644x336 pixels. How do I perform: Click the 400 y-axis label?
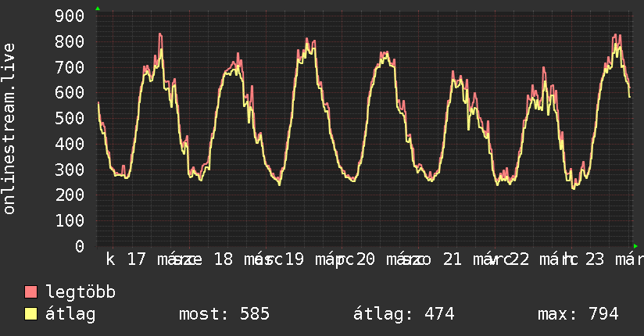click(x=70, y=144)
